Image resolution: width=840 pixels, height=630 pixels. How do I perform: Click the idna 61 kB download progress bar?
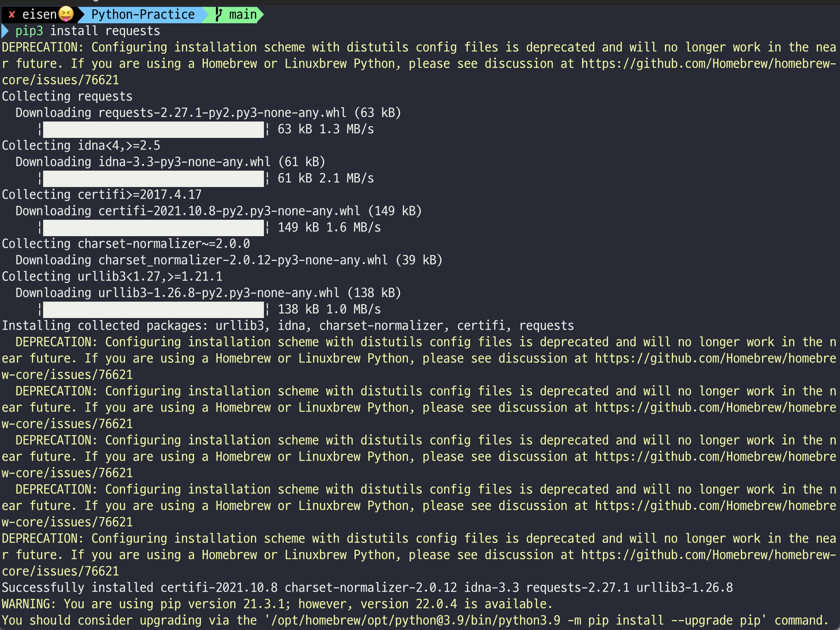[153, 178]
